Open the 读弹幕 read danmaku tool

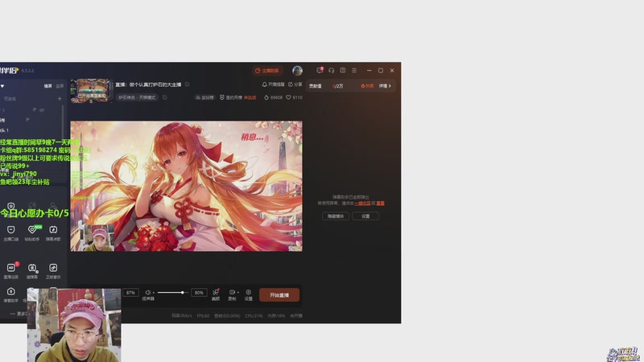[x=32, y=270]
